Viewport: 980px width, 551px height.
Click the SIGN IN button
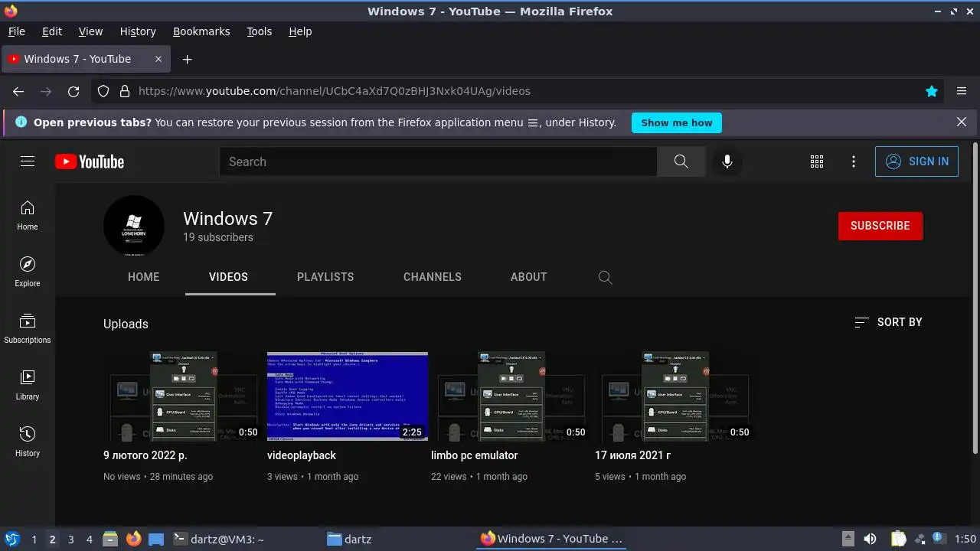point(916,161)
